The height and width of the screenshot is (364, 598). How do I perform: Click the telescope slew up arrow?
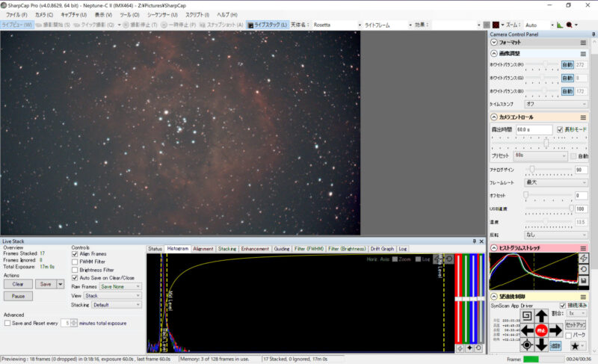pyautogui.click(x=542, y=316)
